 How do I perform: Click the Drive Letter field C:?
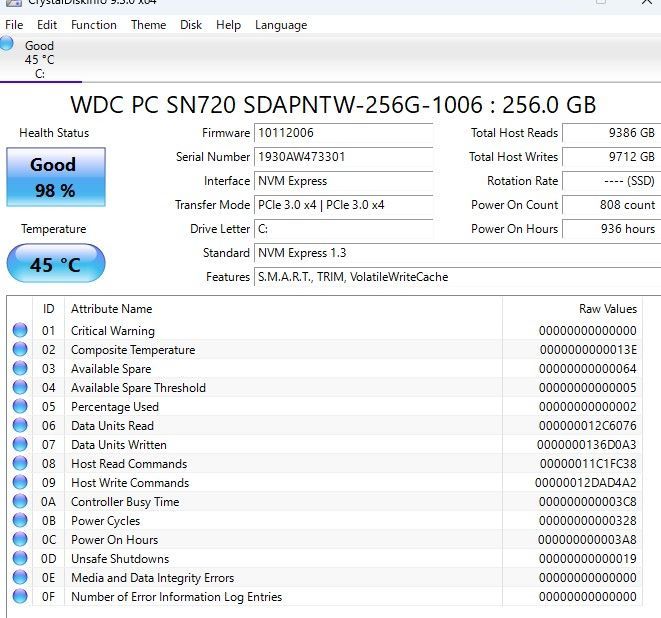coord(344,229)
